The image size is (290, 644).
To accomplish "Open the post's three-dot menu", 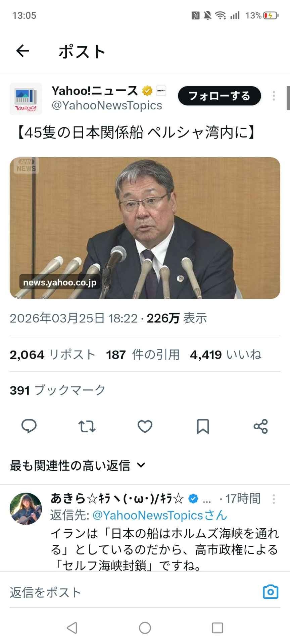I will click(x=274, y=96).
